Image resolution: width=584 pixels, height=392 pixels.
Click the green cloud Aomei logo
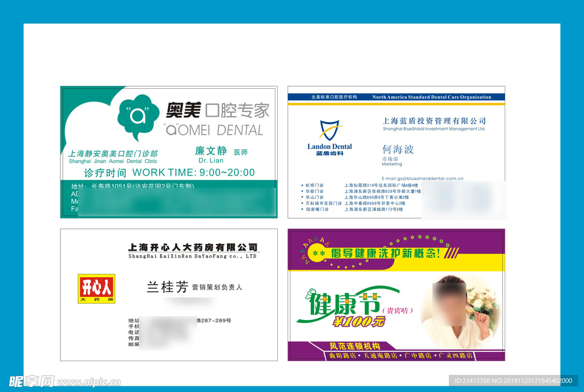click(x=138, y=117)
